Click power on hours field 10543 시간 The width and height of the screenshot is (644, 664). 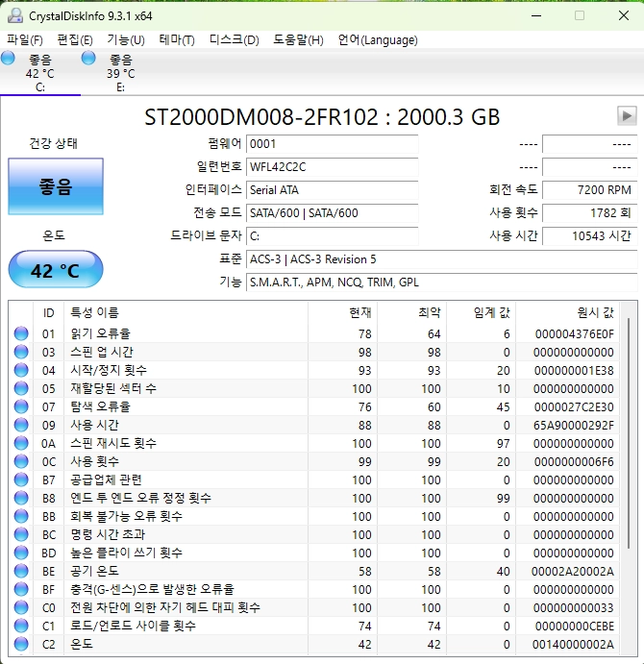[x=590, y=235]
